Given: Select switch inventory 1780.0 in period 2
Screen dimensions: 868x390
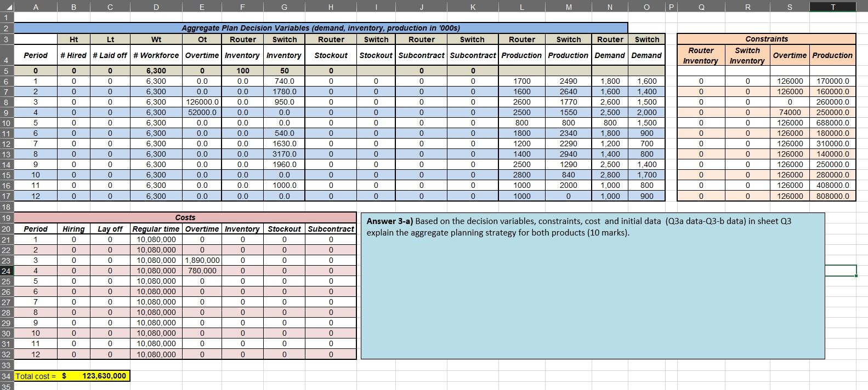Looking at the screenshot, I should [285, 91].
